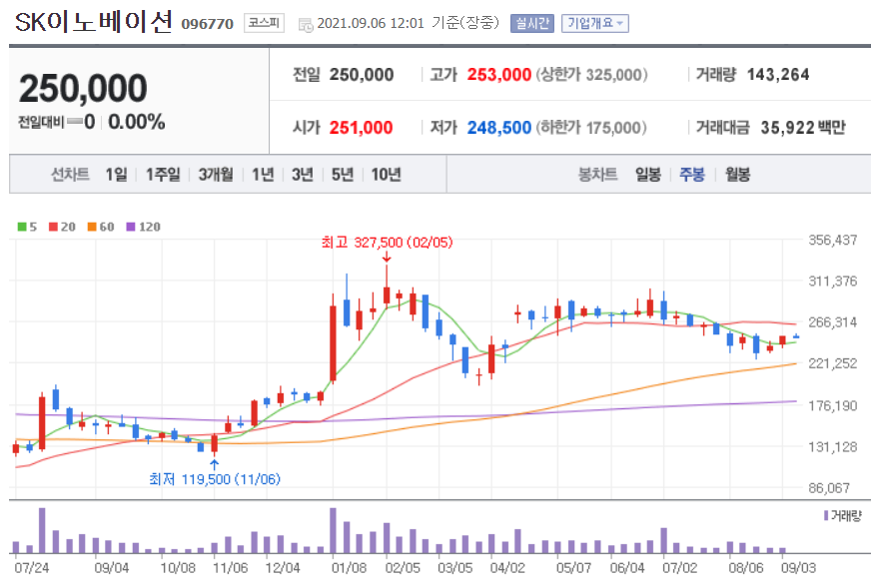Select the 1일 line chart tab
Screen dimensions: 871x588
point(116,175)
